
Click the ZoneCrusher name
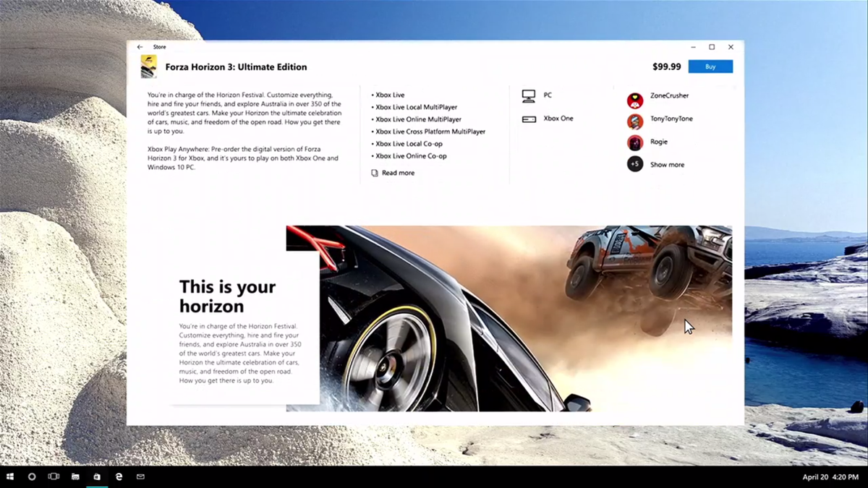pos(670,95)
